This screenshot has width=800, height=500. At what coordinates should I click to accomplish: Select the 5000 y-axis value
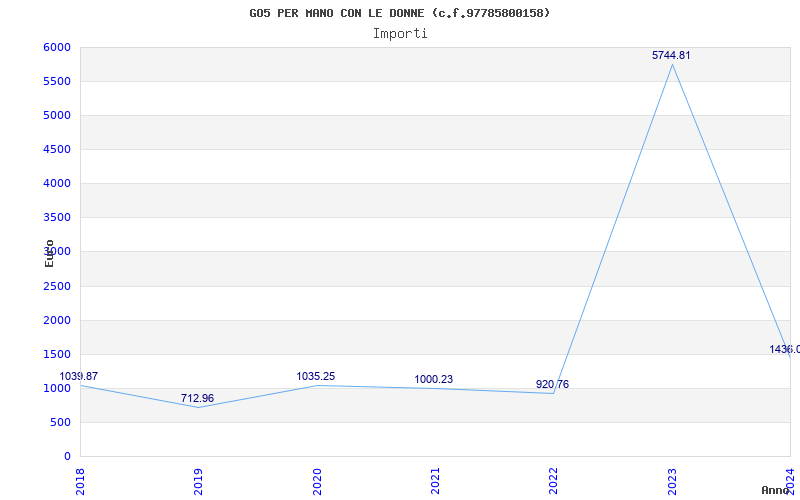[57, 115]
